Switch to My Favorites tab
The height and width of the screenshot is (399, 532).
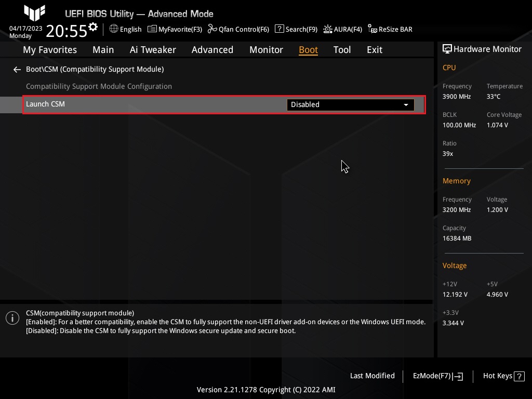pos(50,50)
